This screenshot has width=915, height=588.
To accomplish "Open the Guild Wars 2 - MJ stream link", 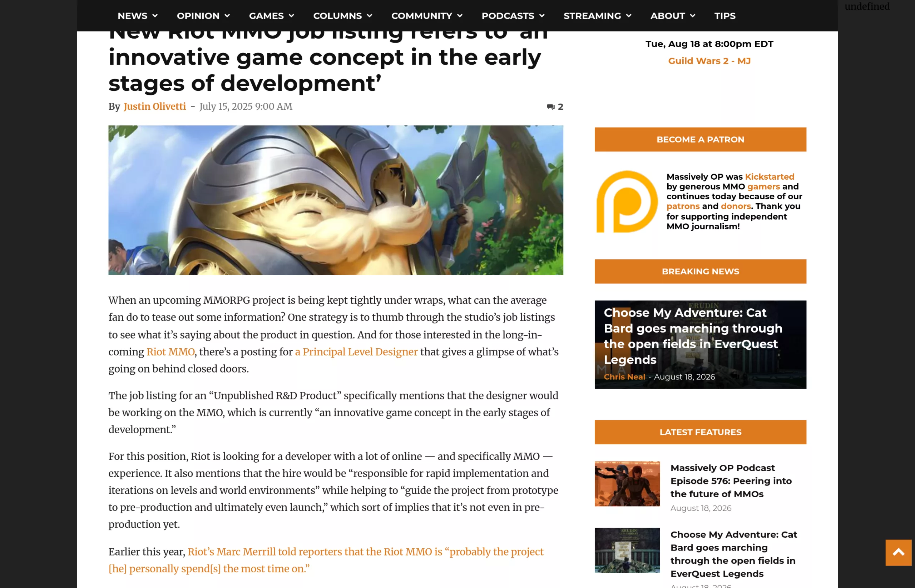I will coord(709,61).
